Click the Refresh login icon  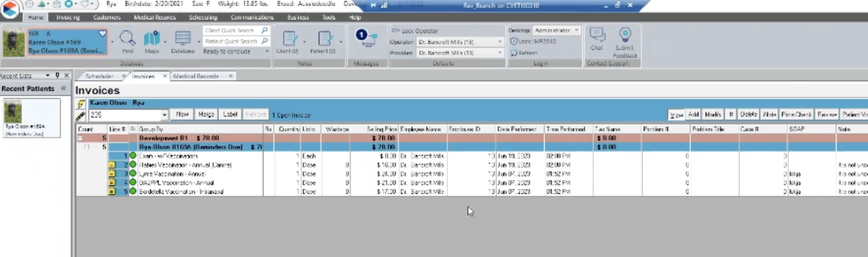point(514,53)
